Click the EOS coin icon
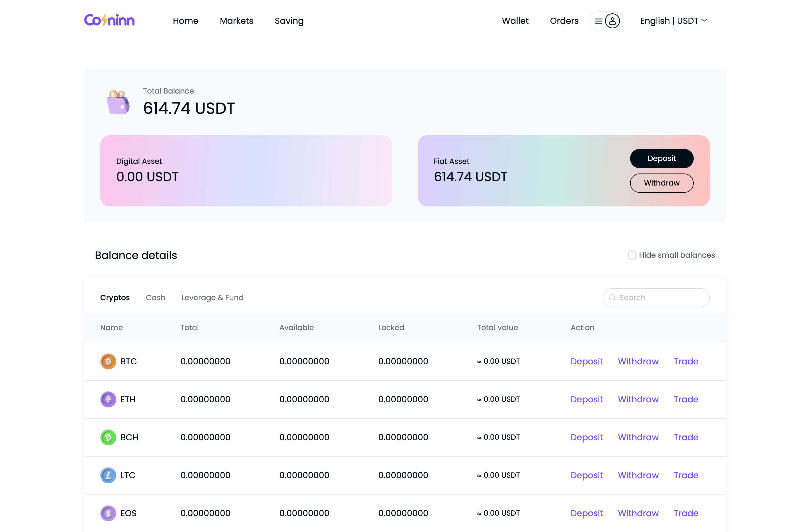810x532 pixels. pos(108,513)
